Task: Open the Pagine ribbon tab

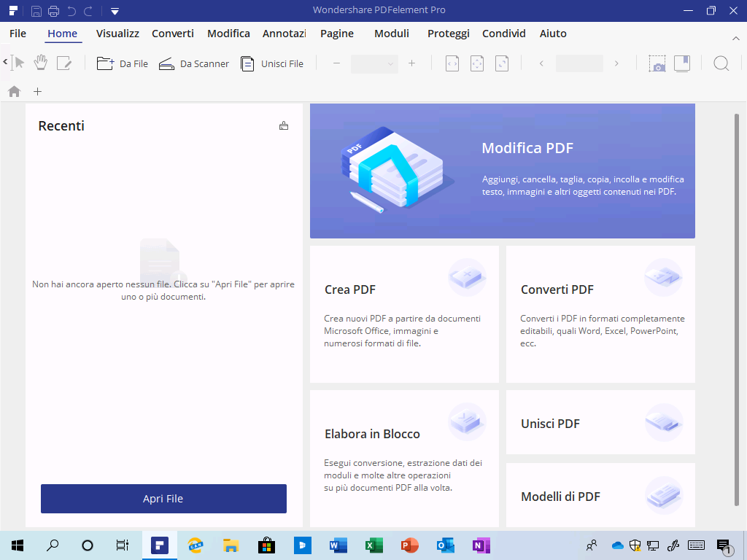Action: 337,34
